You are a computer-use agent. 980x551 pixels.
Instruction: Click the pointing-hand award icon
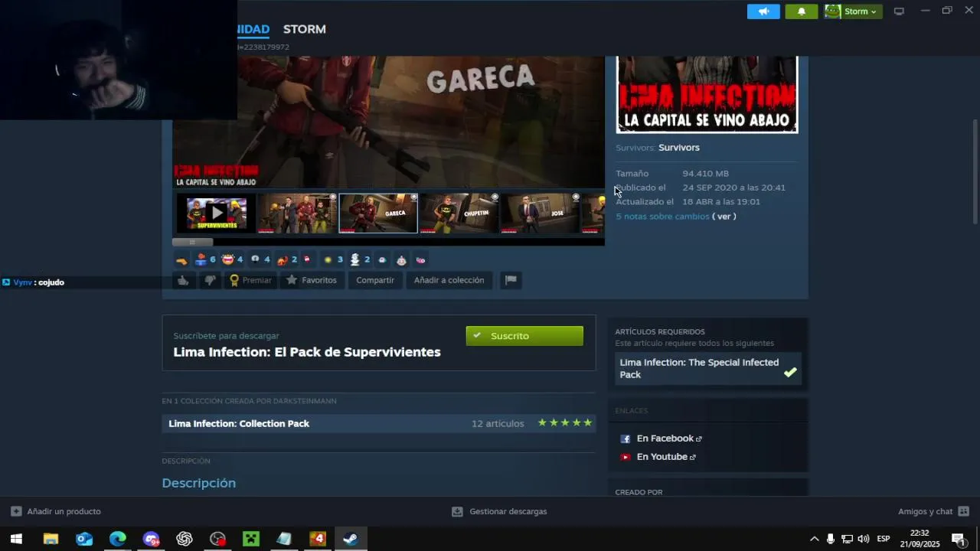click(181, 260)
